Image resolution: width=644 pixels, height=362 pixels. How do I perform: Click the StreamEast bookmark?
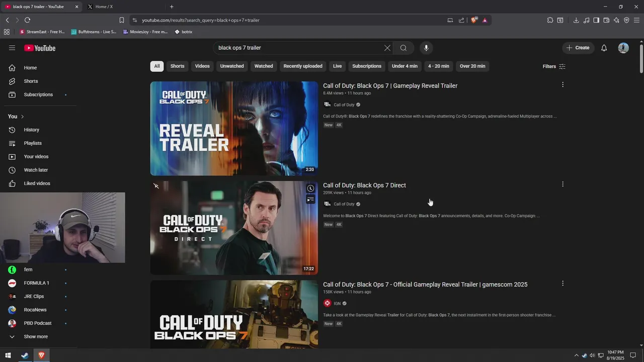[42, 32]
